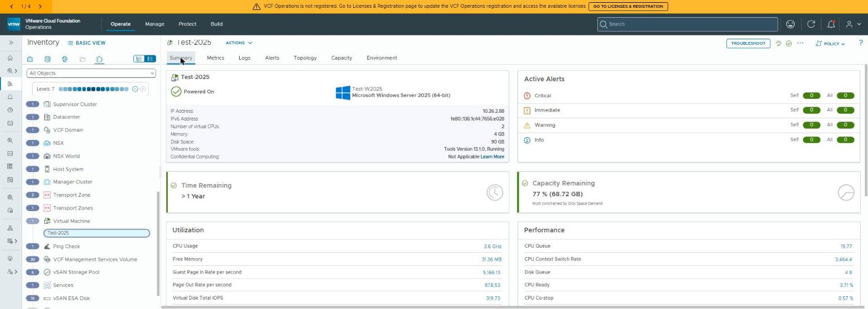Image resolution: width=868 pixels, height=309 pixels.
Task: Click the green check status icon
Action: [789, 43]
